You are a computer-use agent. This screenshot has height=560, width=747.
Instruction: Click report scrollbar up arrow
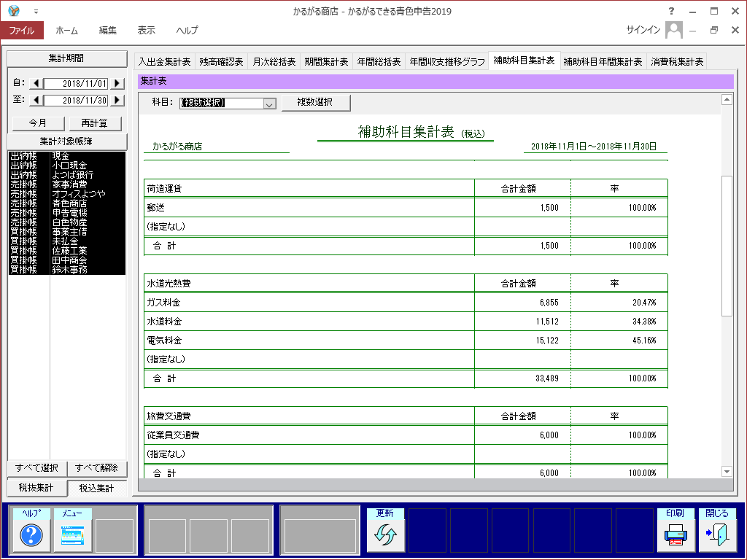pyautogui.click(x=727, y=99)
